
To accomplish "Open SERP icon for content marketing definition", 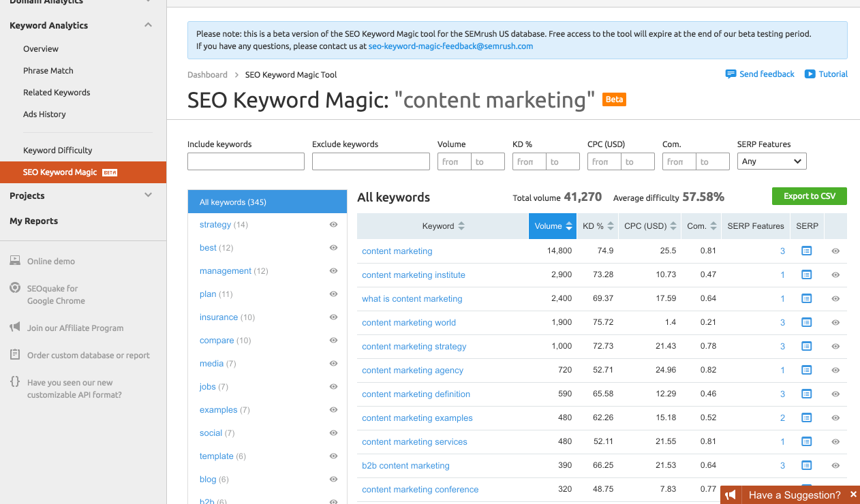I will tap(807, 394).
